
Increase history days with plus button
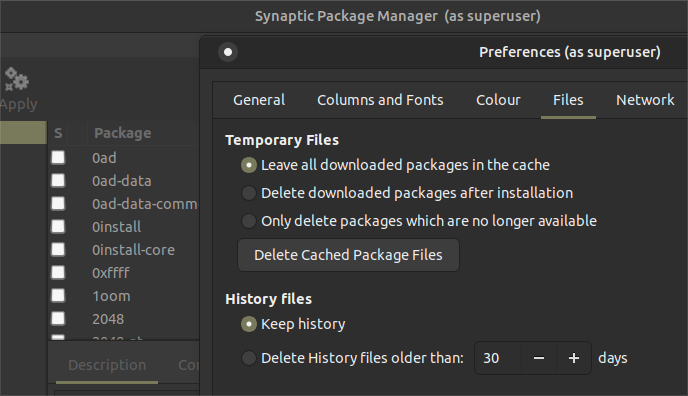574,358
